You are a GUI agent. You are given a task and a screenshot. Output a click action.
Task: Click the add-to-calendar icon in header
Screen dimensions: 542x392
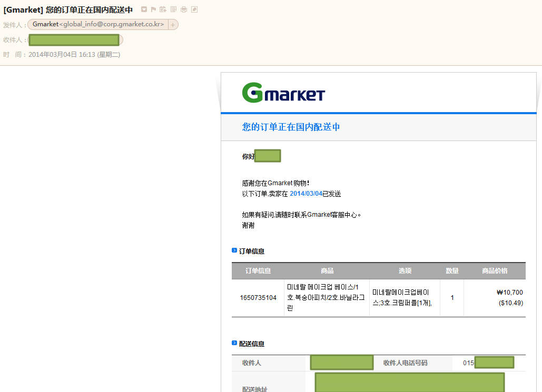163,9
